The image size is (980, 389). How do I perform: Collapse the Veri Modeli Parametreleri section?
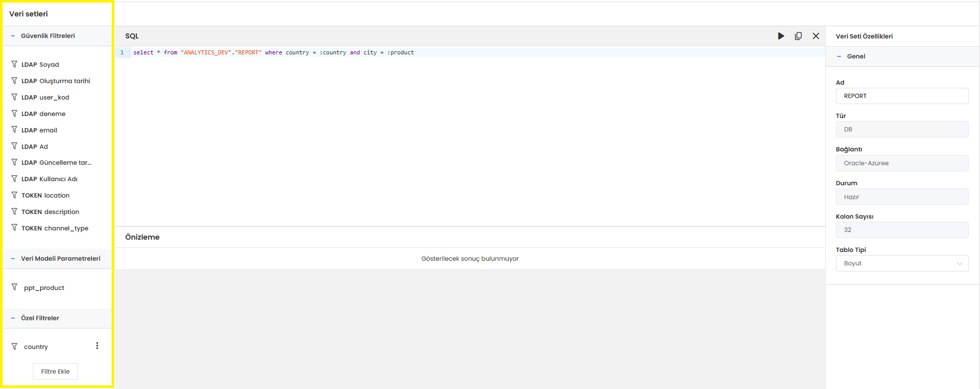pos(13,259)
